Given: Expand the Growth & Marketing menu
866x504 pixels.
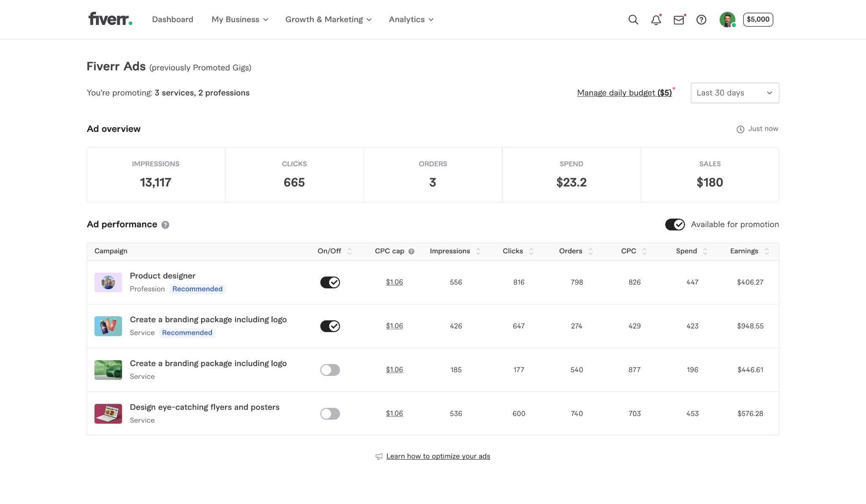Looking at the screenshot, I should click(x=328, y=19).
